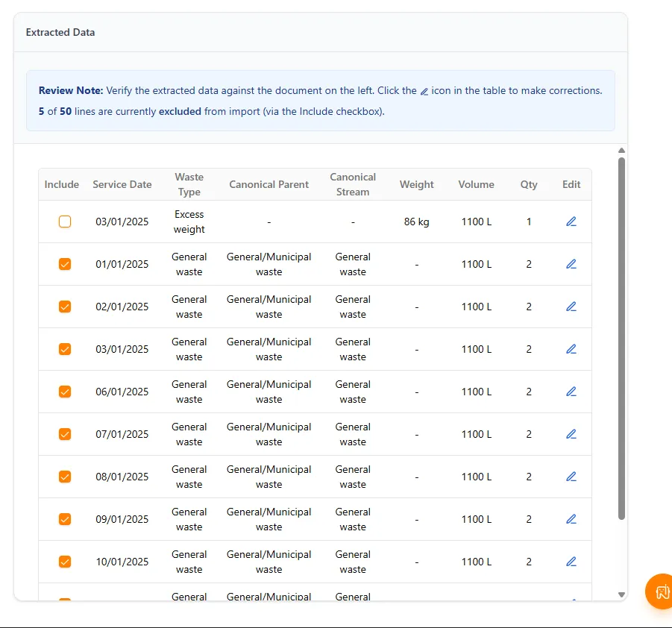Edit the 09/01/2025 General waste row
The image size is (672, 628).
571,519
